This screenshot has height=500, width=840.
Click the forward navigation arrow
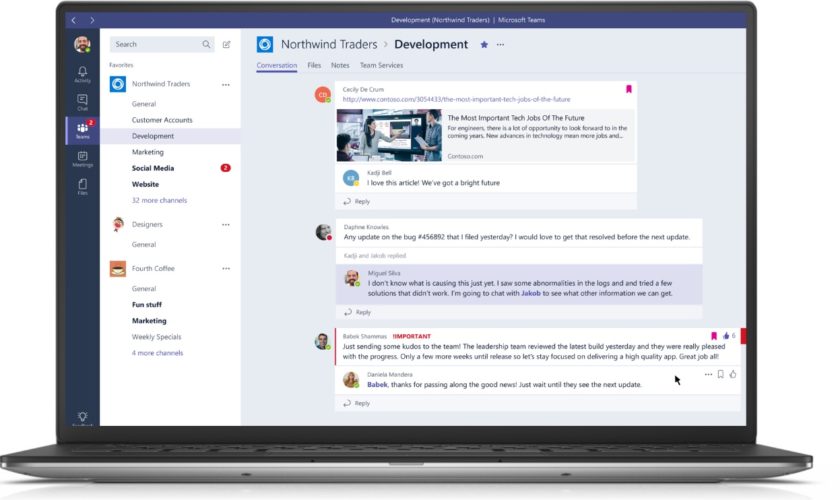tap(92, 20)
